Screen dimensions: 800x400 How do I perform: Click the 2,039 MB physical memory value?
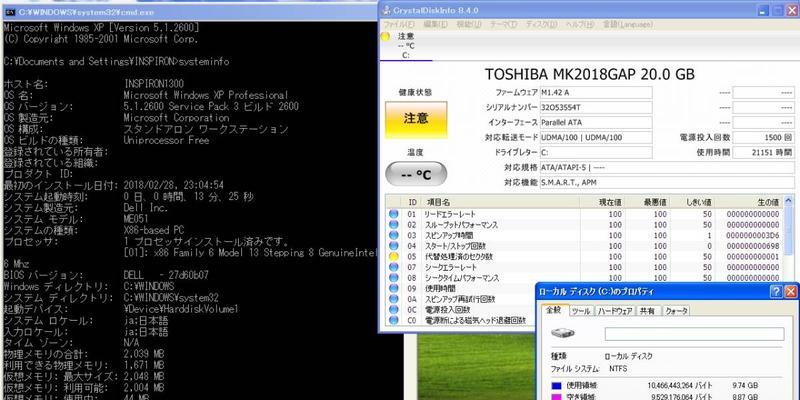[144, 354]
